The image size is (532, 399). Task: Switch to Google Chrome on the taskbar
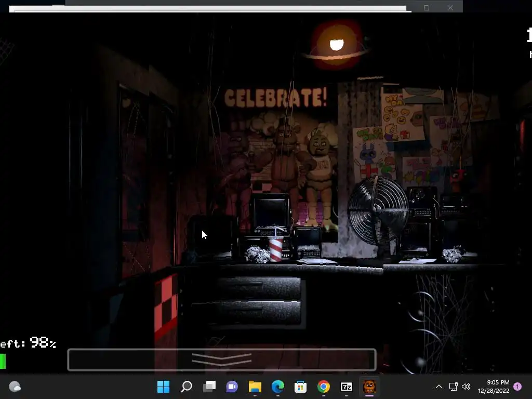coord(323,387)
